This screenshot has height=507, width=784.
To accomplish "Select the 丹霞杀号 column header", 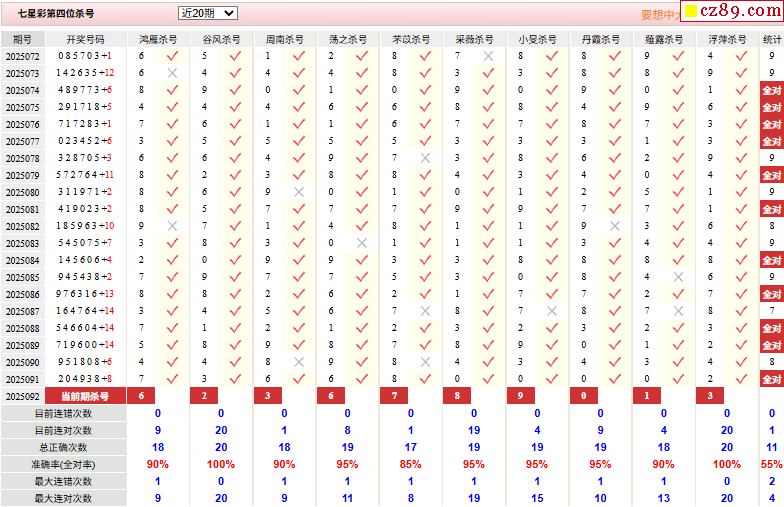I will [x=601, y=40].
